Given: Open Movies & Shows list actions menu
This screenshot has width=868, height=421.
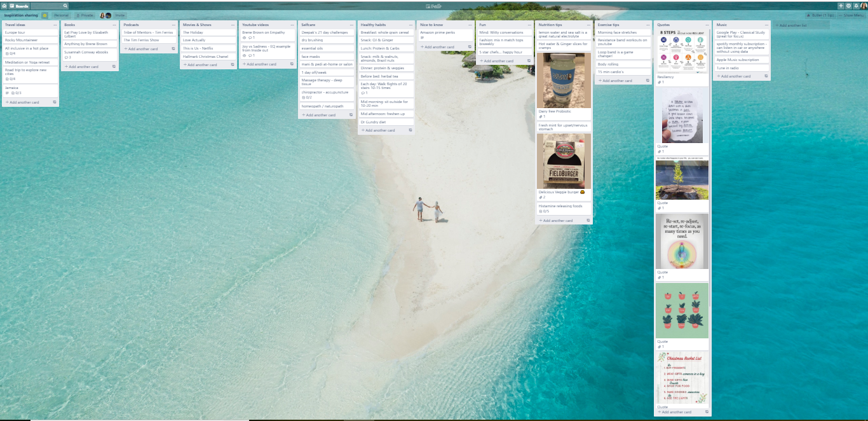Looking at the screenshot, I should click(x=233, y=25).
